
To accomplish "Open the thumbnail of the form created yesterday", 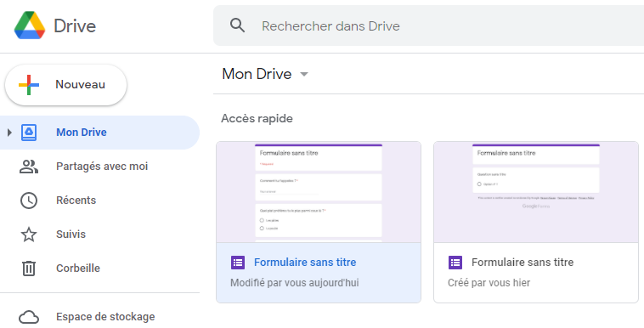I will (536, 192).
